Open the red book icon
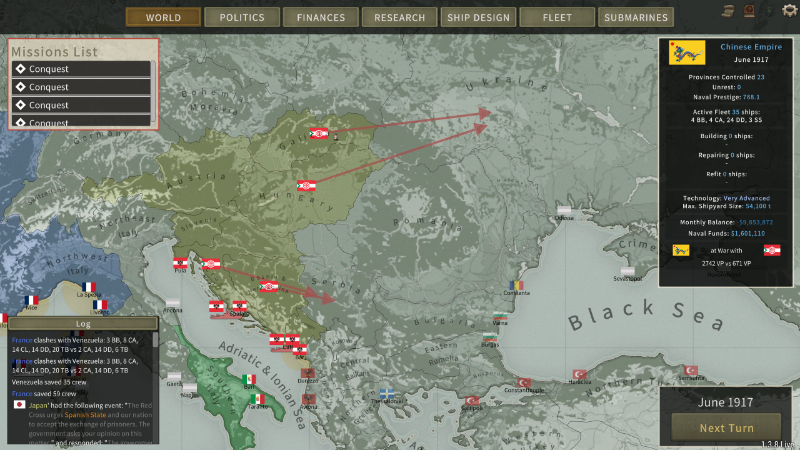Viewport: 800px width, 450px height. (x=747, y=10)
